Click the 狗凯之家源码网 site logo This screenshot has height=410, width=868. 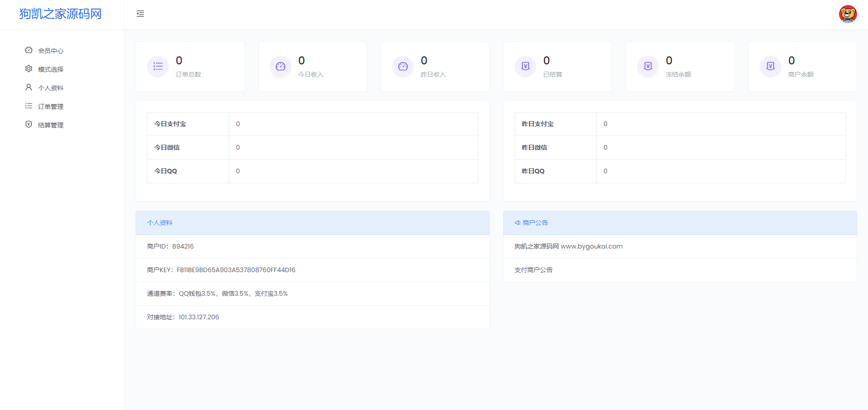(x=60, y=14)
